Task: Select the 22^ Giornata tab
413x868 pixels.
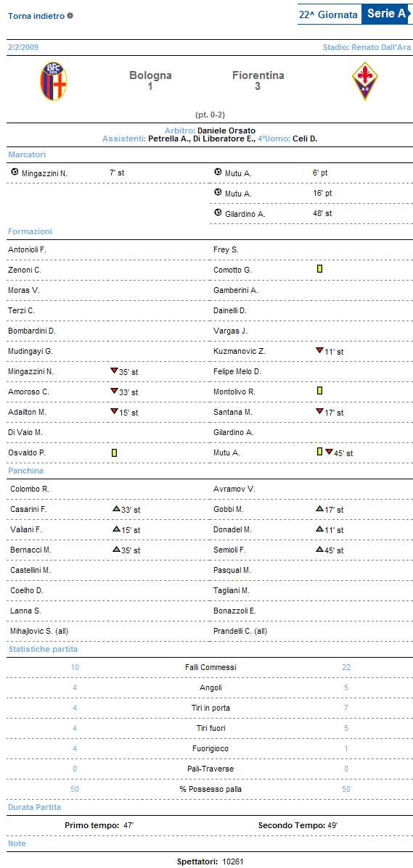Action: click(328, 15)
